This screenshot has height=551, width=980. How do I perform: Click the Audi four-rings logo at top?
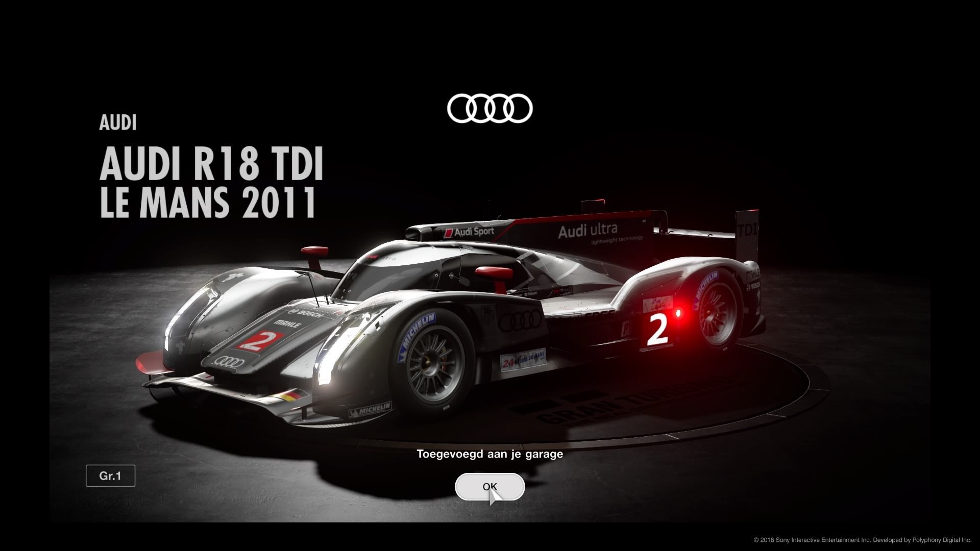coord(489,109)
